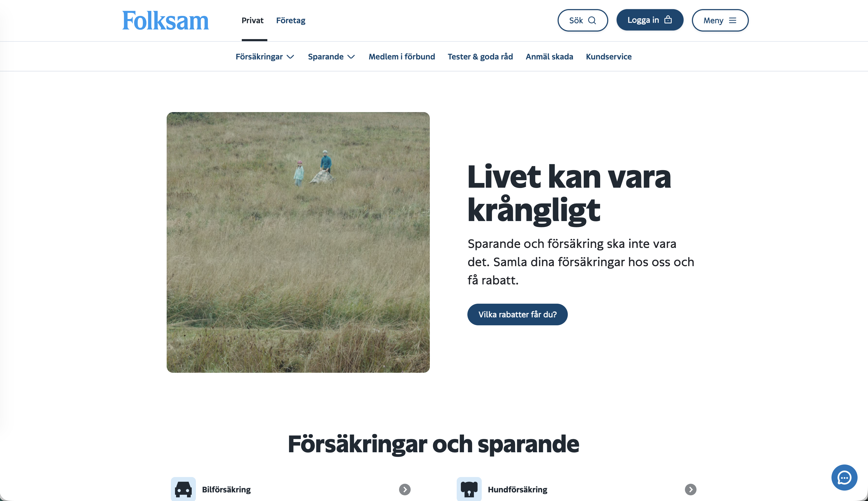
Task: Click the Vilka rabatter får du? button
Action: [517, 314]
